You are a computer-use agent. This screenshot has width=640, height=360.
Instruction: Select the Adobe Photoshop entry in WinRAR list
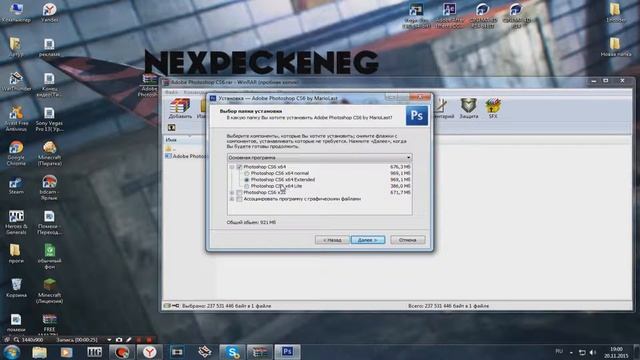coord(187,156)
